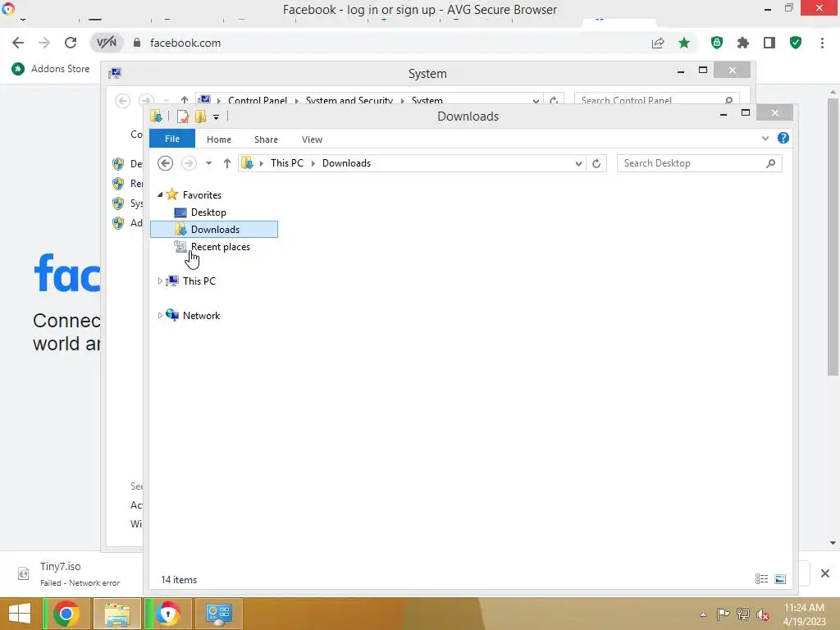The height and width of the screenshot is (630, 840).
Task: Click New folder icon in quick access toolbar
Action: coord(201,116)
